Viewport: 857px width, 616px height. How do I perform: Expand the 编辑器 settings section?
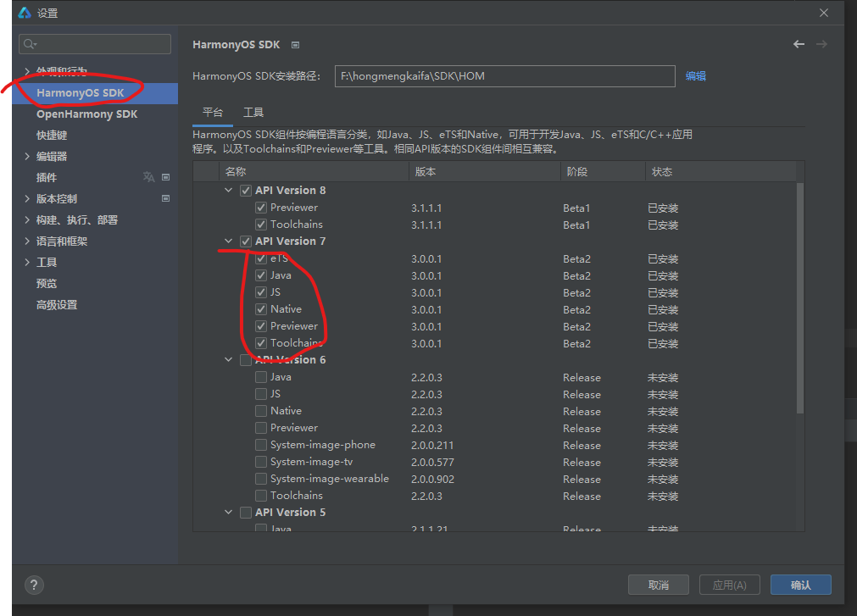click(27, 156)
